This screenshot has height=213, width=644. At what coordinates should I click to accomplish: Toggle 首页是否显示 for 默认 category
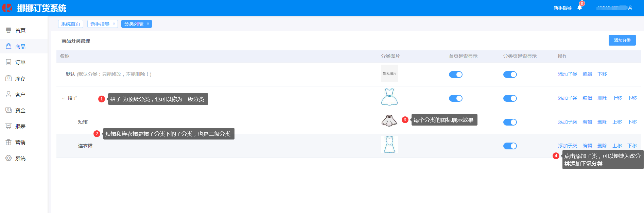click(x=455, y=75)
